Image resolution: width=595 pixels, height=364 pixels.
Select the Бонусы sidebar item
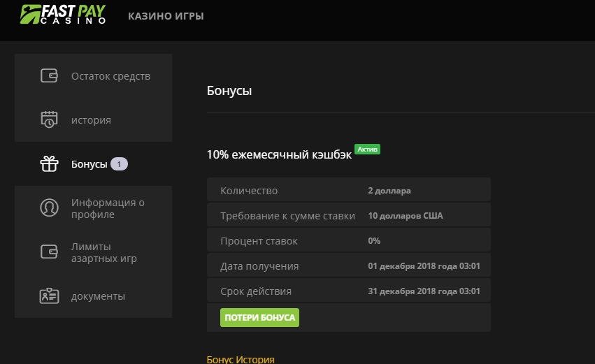(89, 164)
